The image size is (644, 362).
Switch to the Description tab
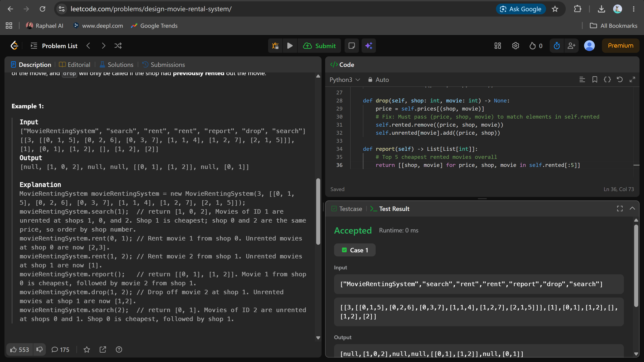coord(31,65)
